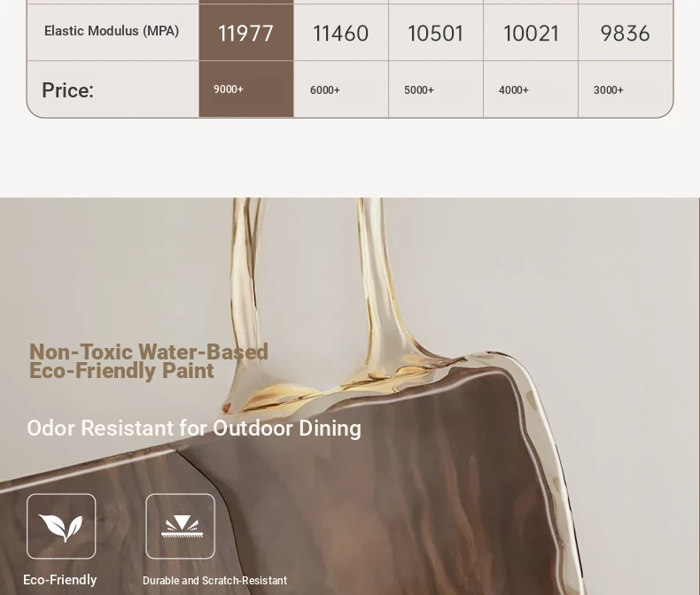Image resolution: width=700 pixels, height=595 pixels.
Task: Click the Eco-Friendly text label
Action: click(59, 580)
